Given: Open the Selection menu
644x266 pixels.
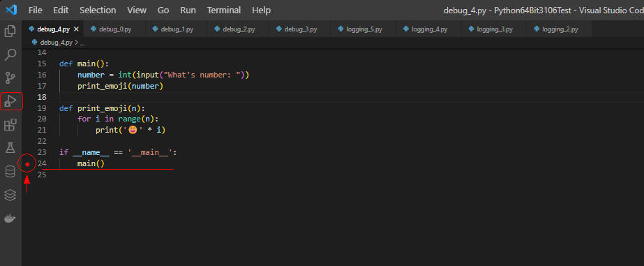Looking at the screenshot, I should coord(98,10).
